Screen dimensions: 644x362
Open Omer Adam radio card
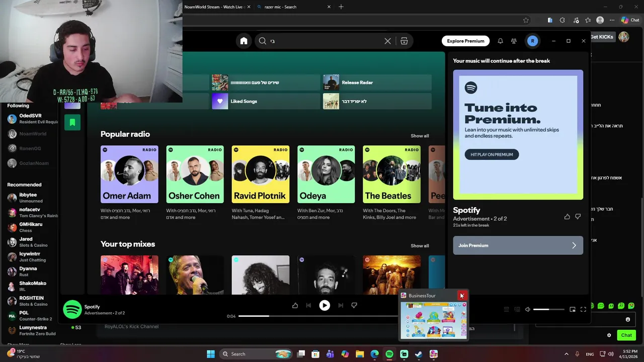129,183
